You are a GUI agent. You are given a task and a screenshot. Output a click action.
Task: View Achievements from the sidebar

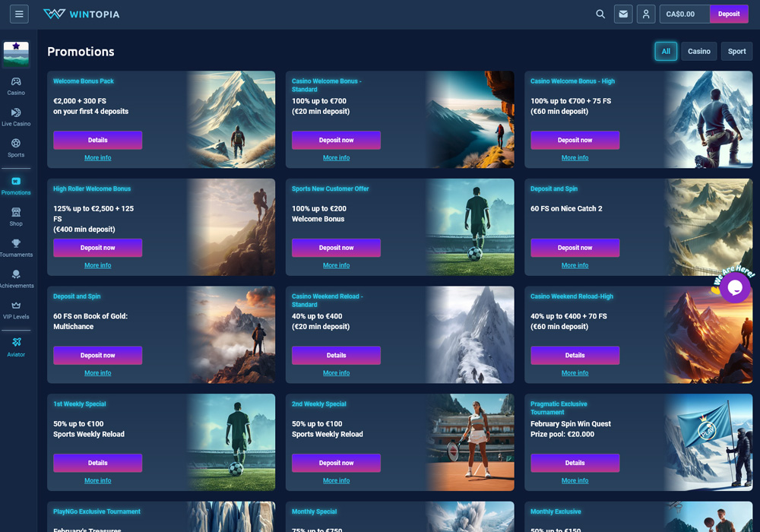16,279
